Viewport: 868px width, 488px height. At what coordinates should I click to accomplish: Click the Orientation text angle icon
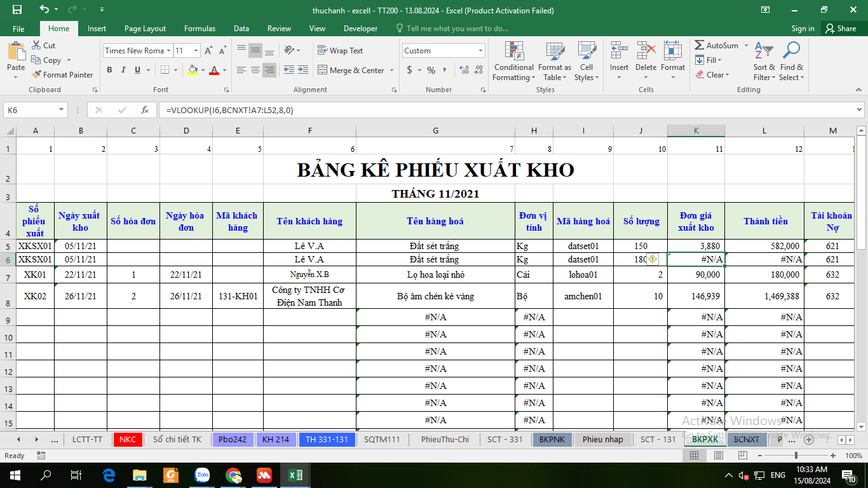[290, 50]
